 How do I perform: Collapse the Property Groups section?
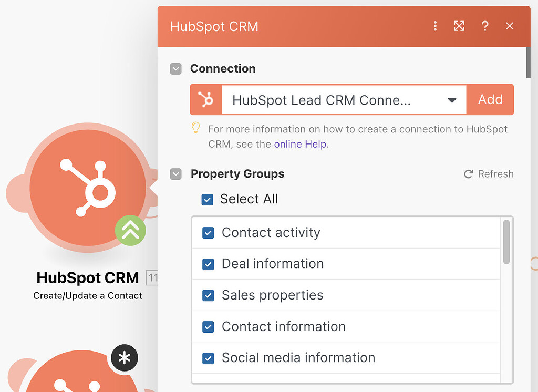175,174
